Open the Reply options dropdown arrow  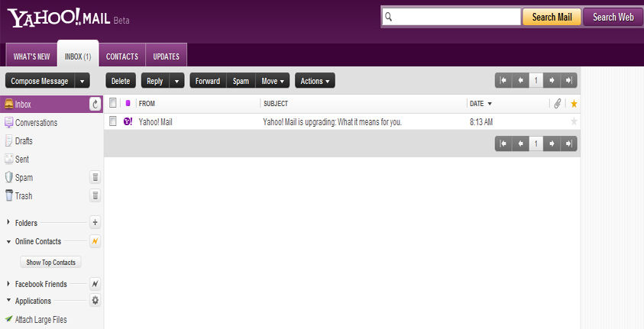point(176,81)
